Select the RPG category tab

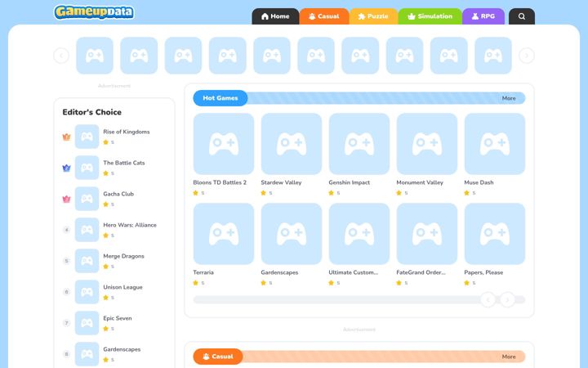[x=483, y=16]
